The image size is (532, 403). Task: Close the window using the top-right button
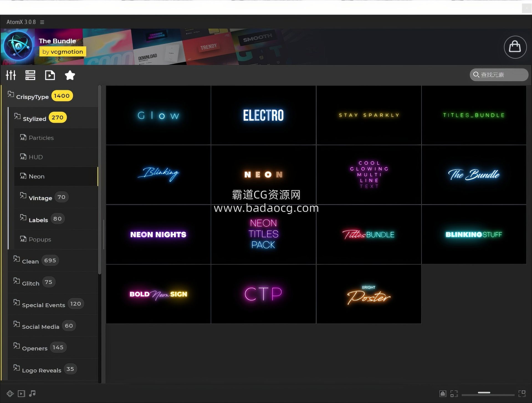click(526, 8)
